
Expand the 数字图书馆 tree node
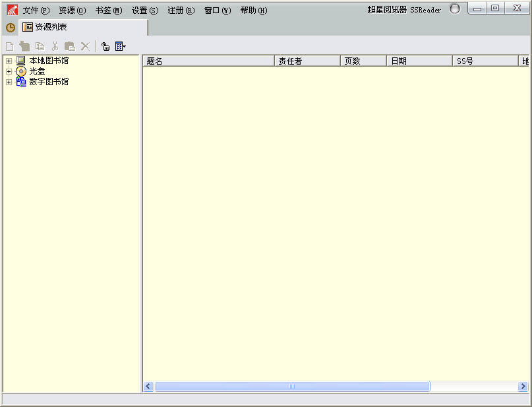[x=9, y=82]
